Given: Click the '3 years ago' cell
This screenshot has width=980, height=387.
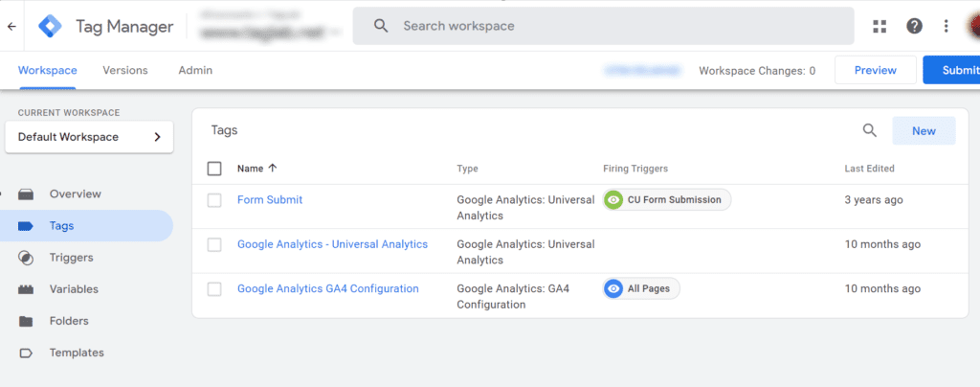Looking at the screenshot, I should (874, 200).
